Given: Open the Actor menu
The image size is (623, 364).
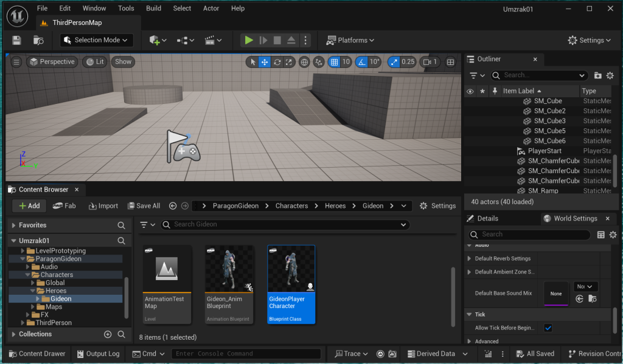Looking at the screenshot, I should [x=211, y=9].
